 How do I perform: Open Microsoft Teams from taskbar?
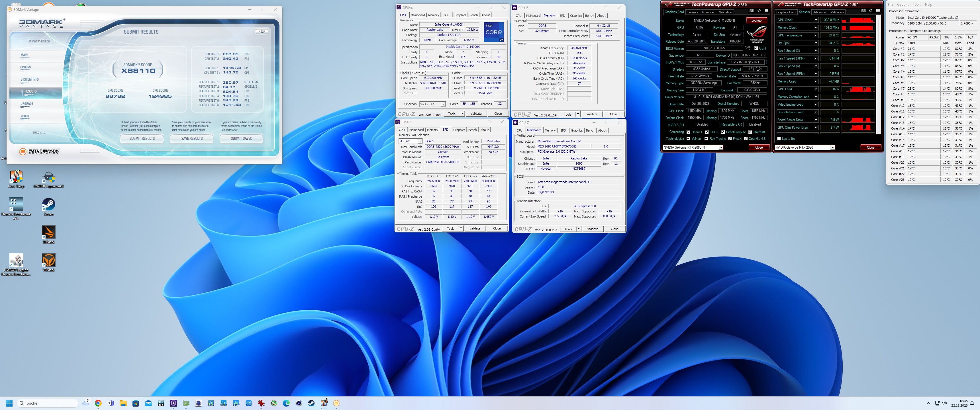111,403
